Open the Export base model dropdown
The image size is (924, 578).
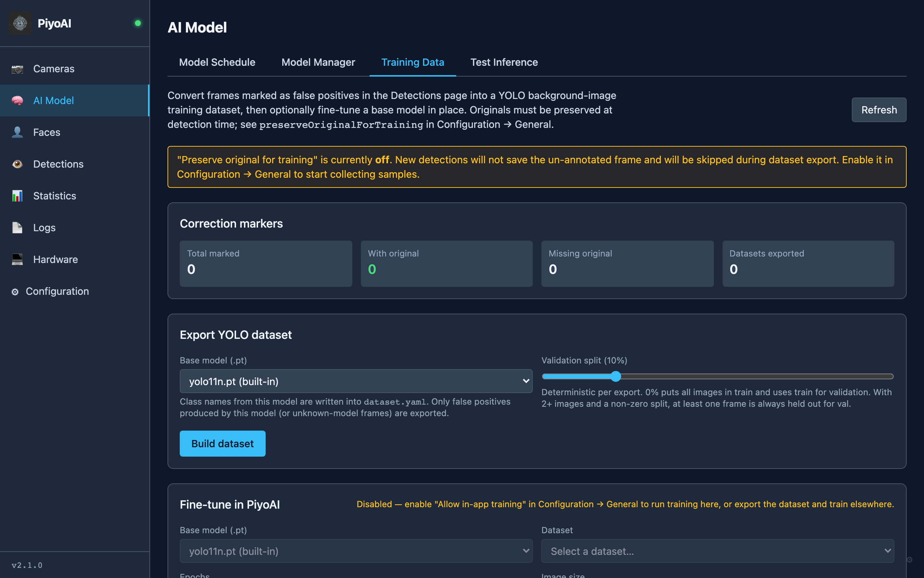pos(356,381)
